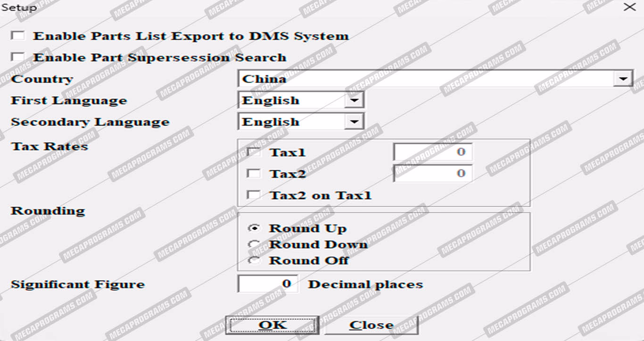Click the Tax1 rate input field
644x341 pixels.
pyautogui.click(x=432, y=152)
